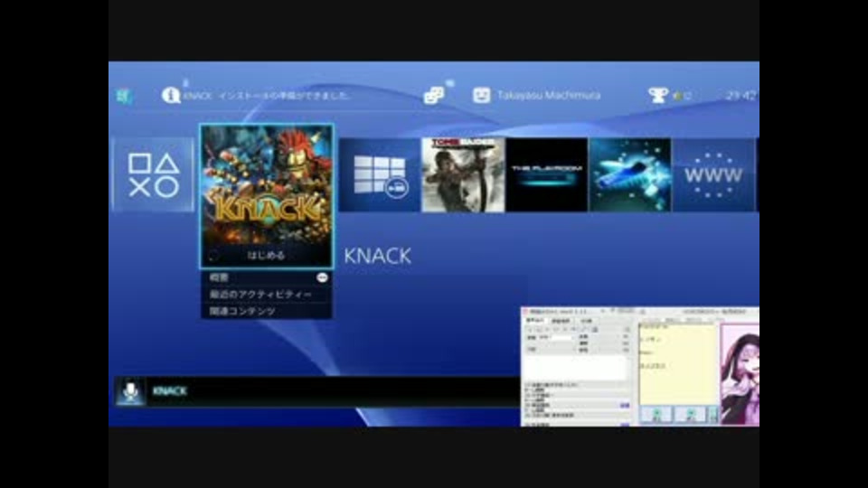Screen dimensions: 868x488
Task: Open the Trophies cup icon
Action: [x=657, y=95]
